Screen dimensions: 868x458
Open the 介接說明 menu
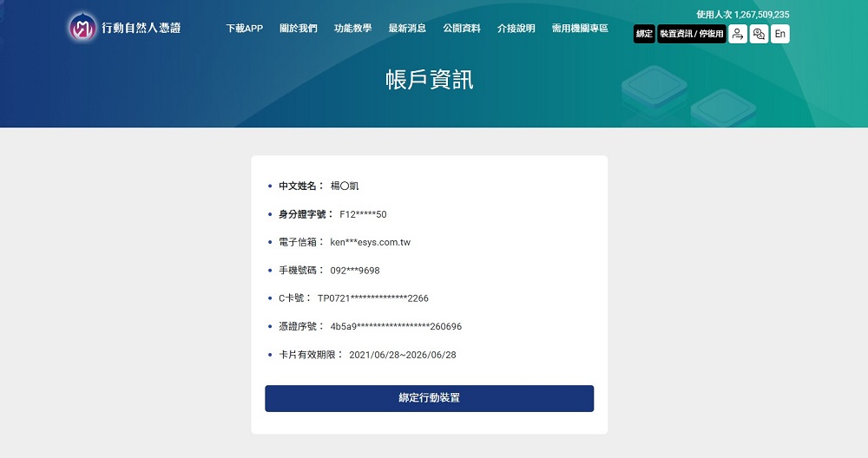[516, 29]
